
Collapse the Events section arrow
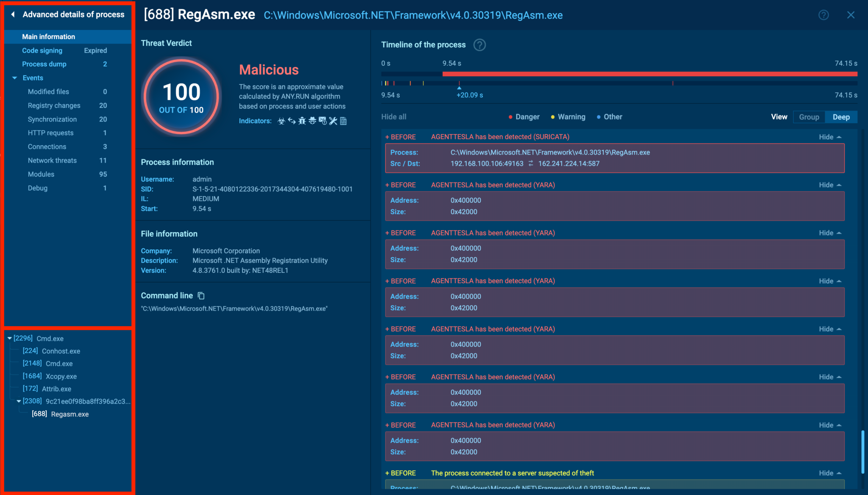tap(15, 78)
